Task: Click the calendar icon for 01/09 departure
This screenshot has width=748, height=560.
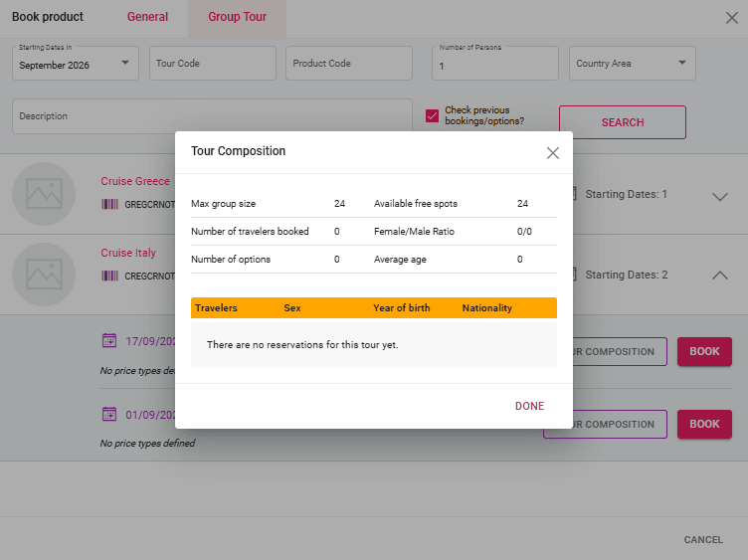Action: (109, 414)
